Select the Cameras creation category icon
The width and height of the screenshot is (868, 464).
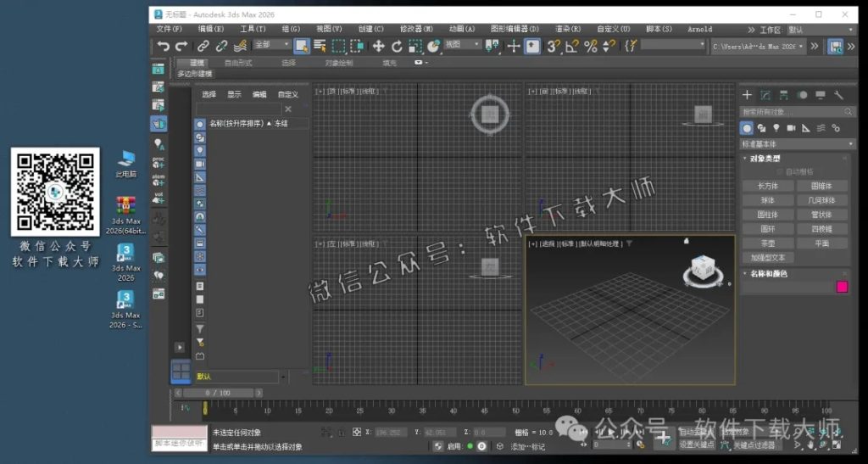791,128
